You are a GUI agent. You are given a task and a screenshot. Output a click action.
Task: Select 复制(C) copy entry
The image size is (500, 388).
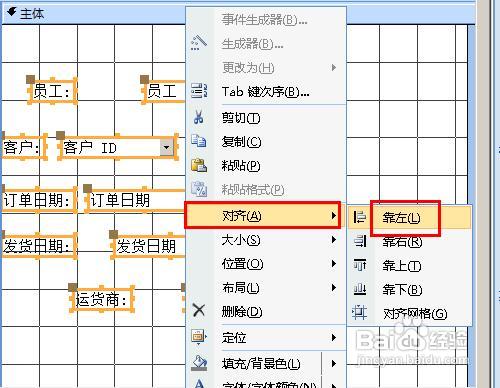coord(266,142)
